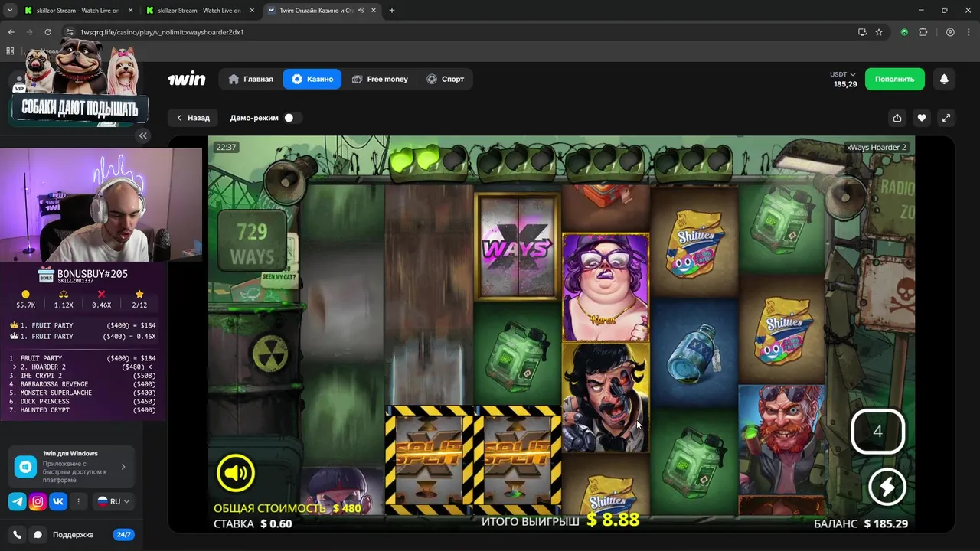
Task: Click the address bar URL field
Action: click(x=459, y=32)
